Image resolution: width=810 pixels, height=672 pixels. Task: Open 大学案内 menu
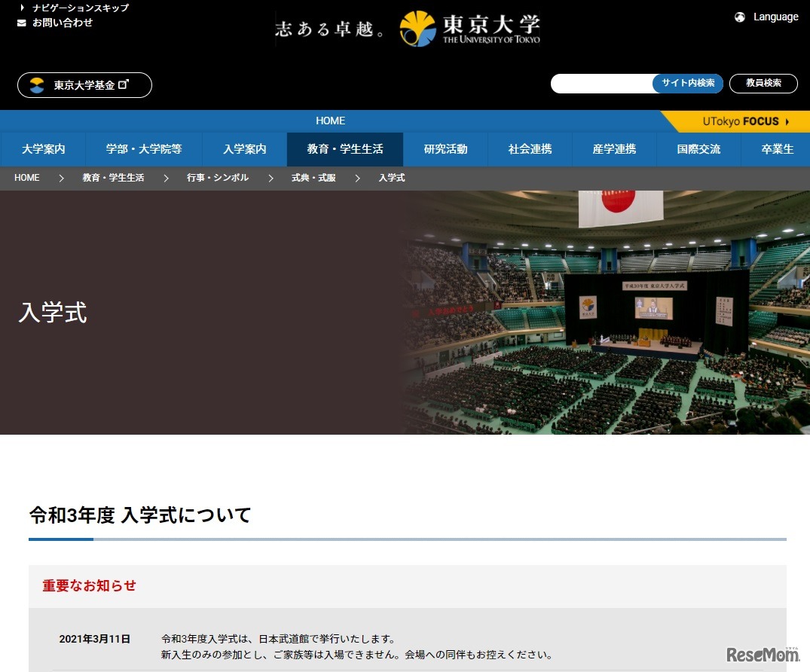44,149
